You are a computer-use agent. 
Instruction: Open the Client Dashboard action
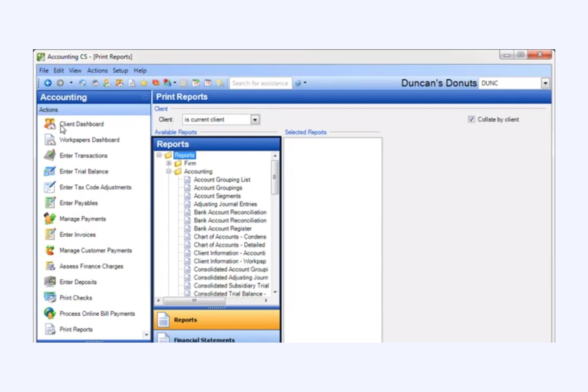tap(81, 124)
